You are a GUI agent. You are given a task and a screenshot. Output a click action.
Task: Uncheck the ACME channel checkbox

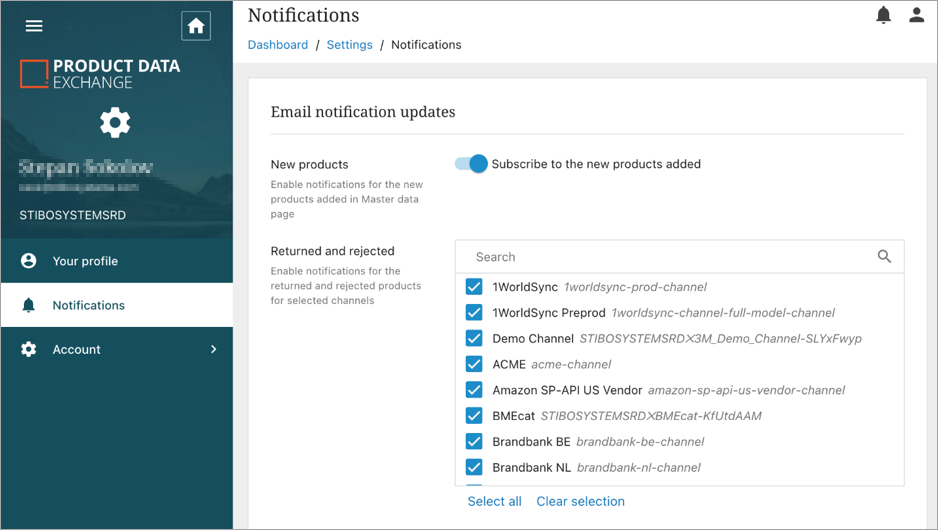474,364
